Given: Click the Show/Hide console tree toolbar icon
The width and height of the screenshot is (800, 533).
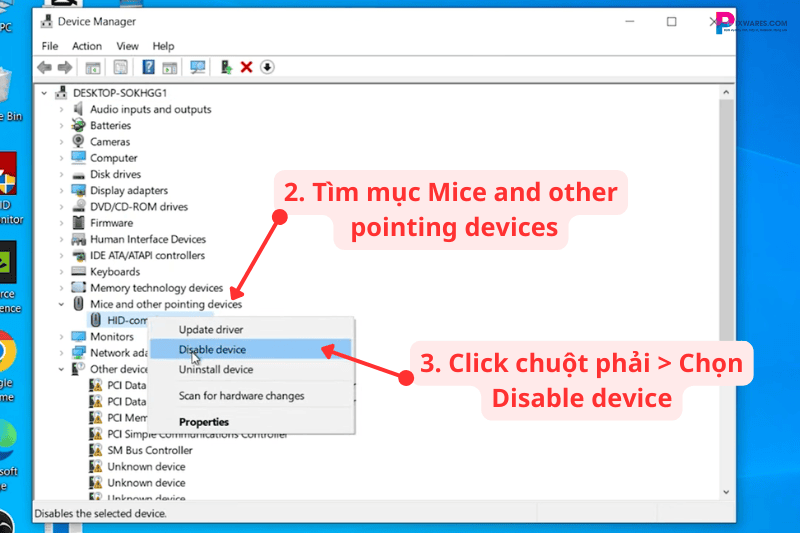Looking at the screenshot, I should click(92, 67).
